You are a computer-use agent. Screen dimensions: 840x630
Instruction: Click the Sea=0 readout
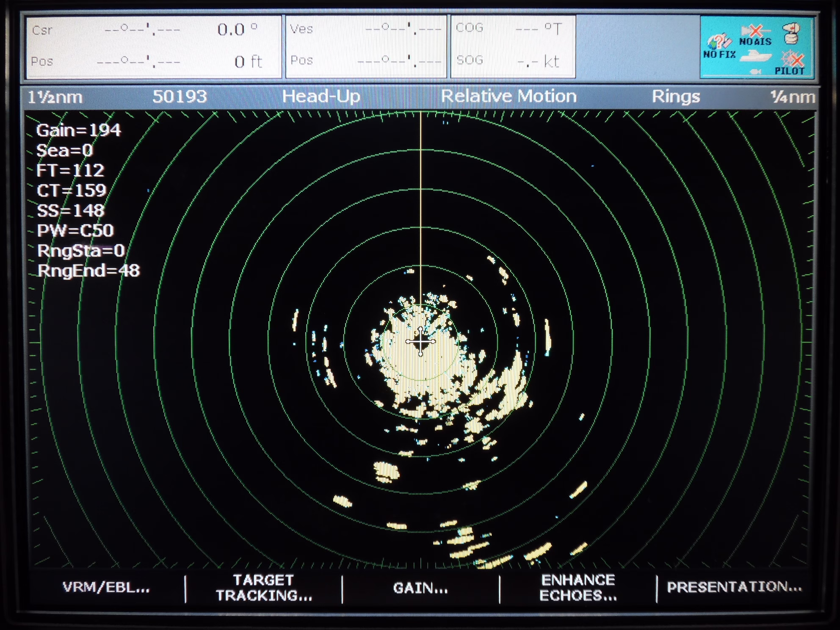[x=64, y=151]
